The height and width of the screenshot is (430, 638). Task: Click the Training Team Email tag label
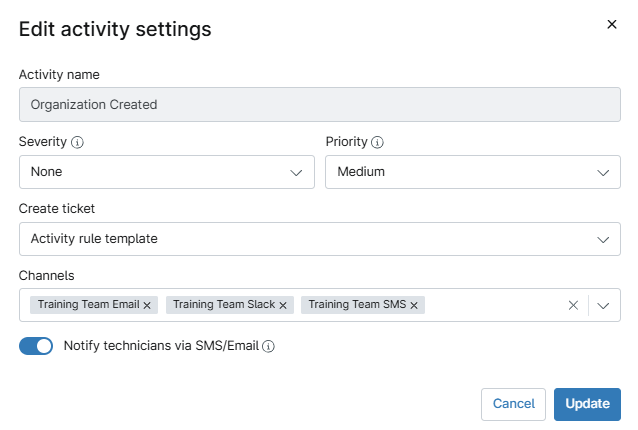(89, 305)
